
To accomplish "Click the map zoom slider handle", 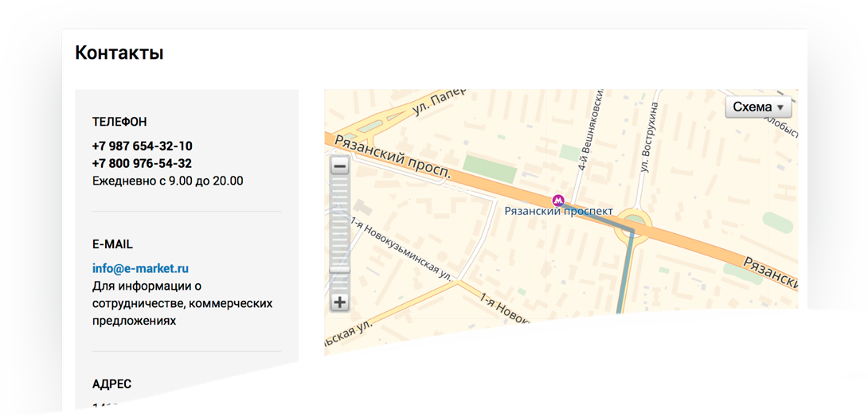I will [x=340, y=269].
